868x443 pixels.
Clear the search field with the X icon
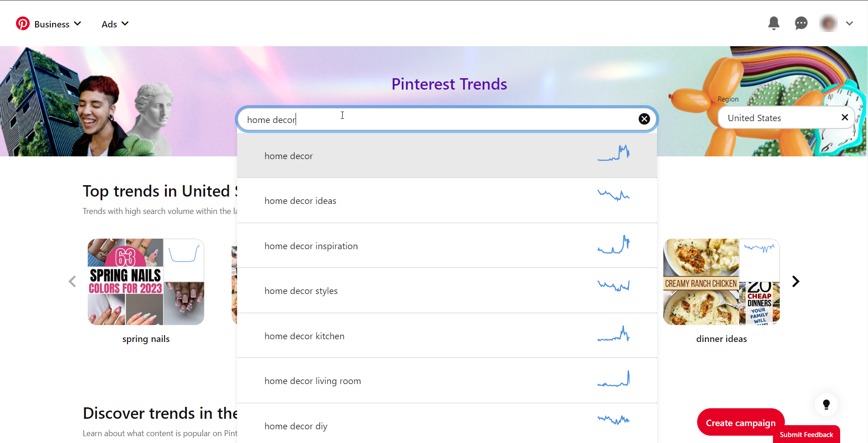point(644,119)
